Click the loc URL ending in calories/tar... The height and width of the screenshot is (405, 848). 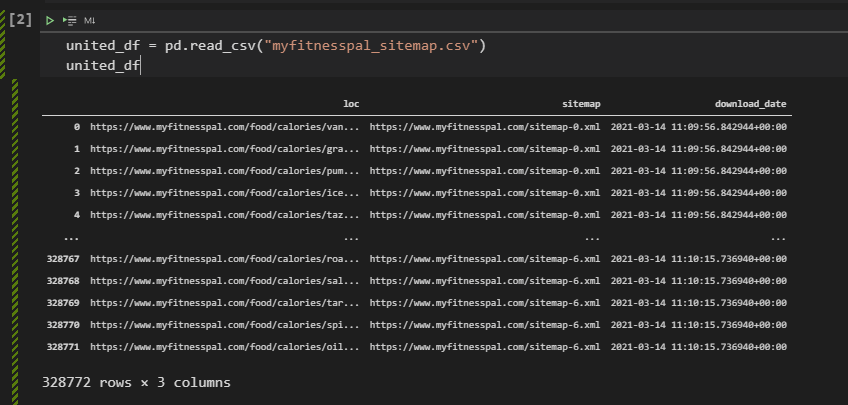point(224,303)
